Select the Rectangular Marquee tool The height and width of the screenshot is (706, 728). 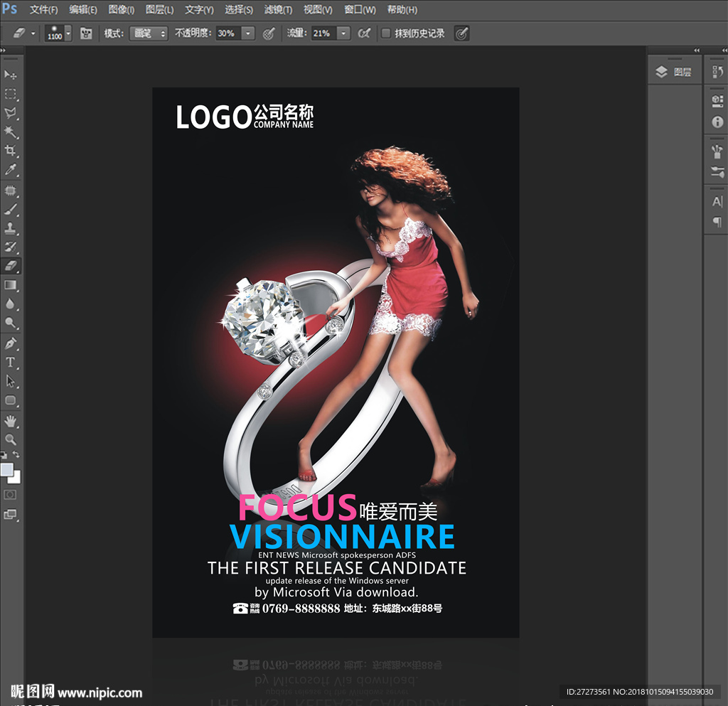[10, 95]
